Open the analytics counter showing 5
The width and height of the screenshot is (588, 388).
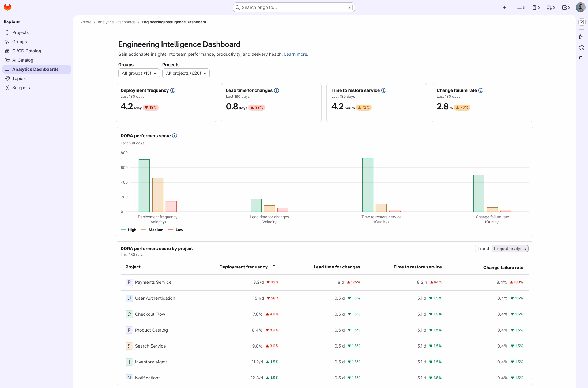521,7
